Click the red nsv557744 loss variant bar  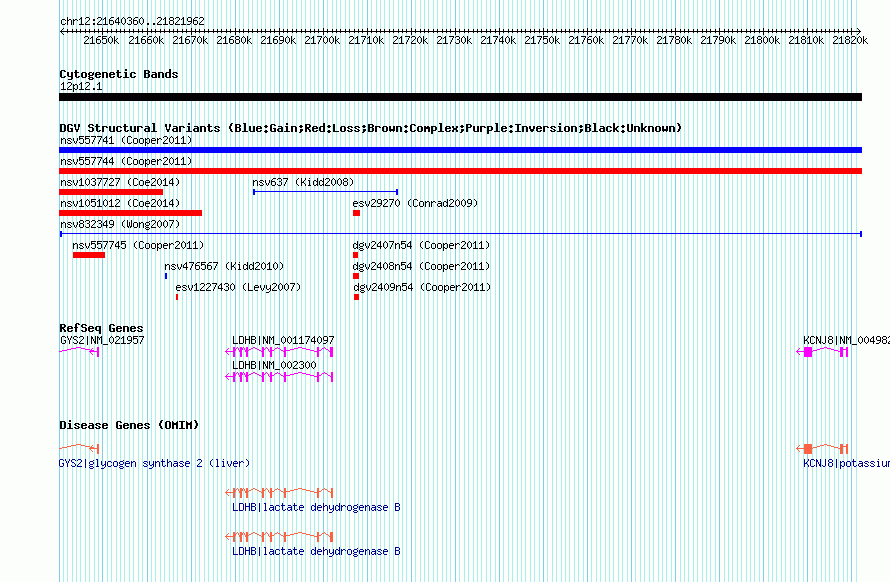(x=460, y=171)
